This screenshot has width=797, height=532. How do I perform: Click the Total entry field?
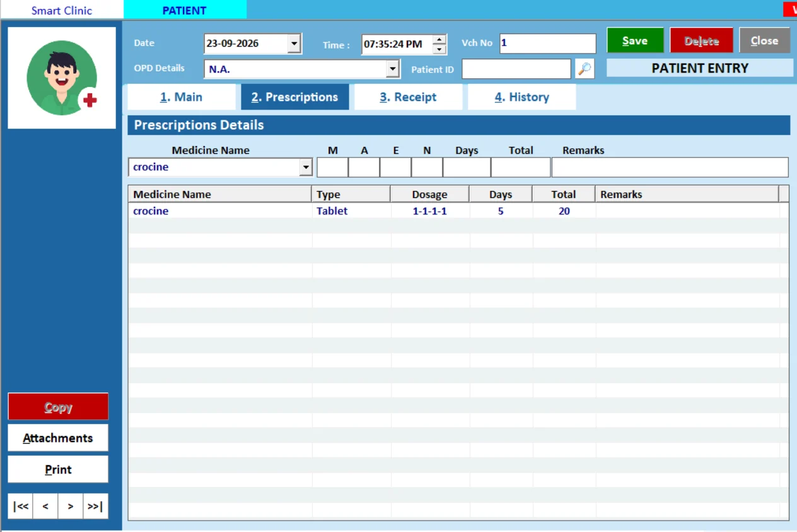pos(521,167)
